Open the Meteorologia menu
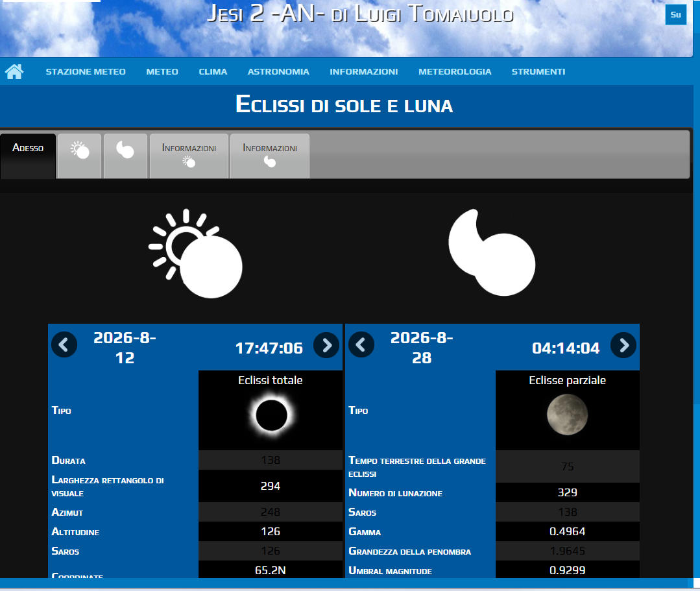The image size is (700, 591). (x=455, y=72)
